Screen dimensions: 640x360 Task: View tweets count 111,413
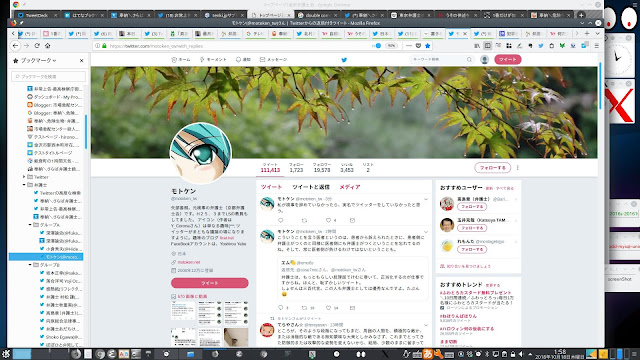click(x=270, y=168)
